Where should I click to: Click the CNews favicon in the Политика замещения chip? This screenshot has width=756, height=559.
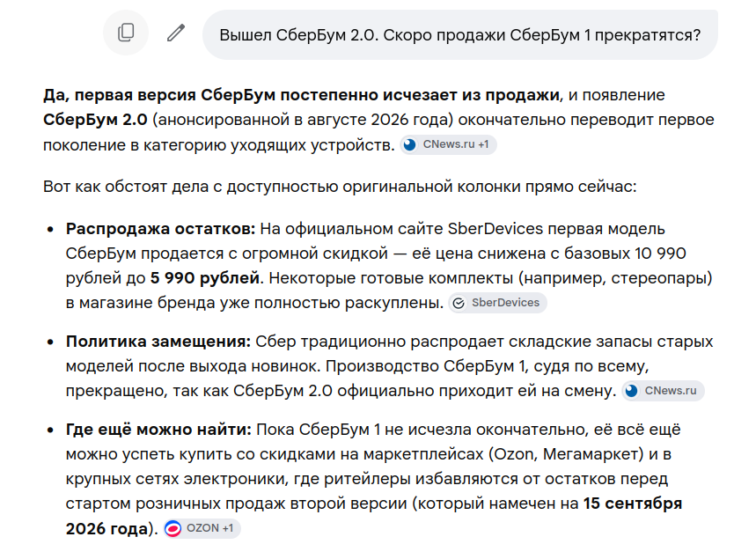pos(632,391)
